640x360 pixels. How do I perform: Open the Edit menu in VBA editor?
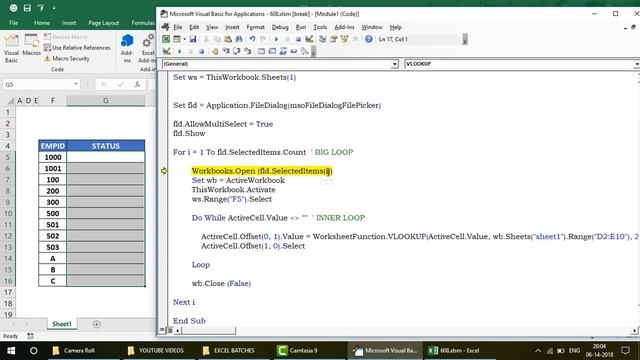coord(194,27)
